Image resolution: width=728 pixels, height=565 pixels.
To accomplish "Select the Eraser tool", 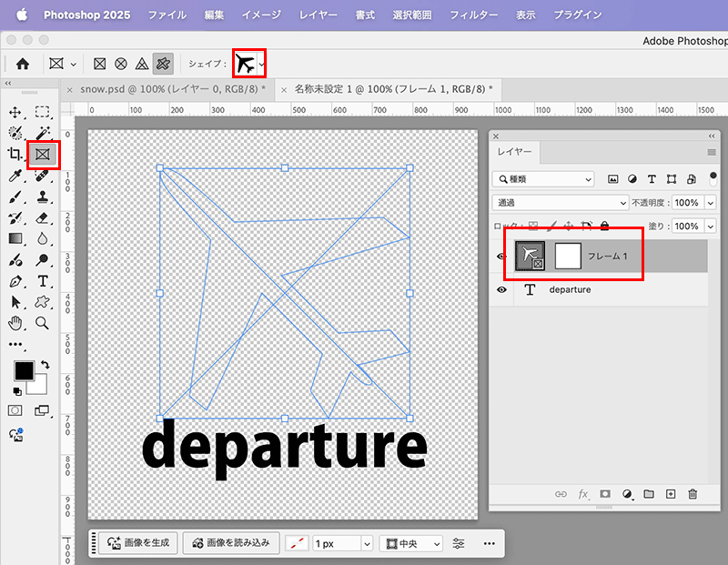I will pyautogui.click(x=42, y=217).
